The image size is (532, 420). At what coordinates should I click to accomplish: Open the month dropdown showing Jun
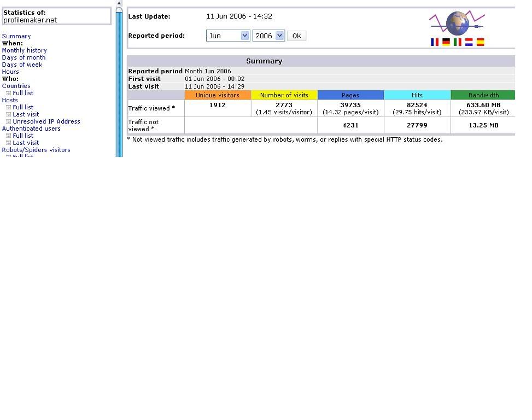coord(228,36)
